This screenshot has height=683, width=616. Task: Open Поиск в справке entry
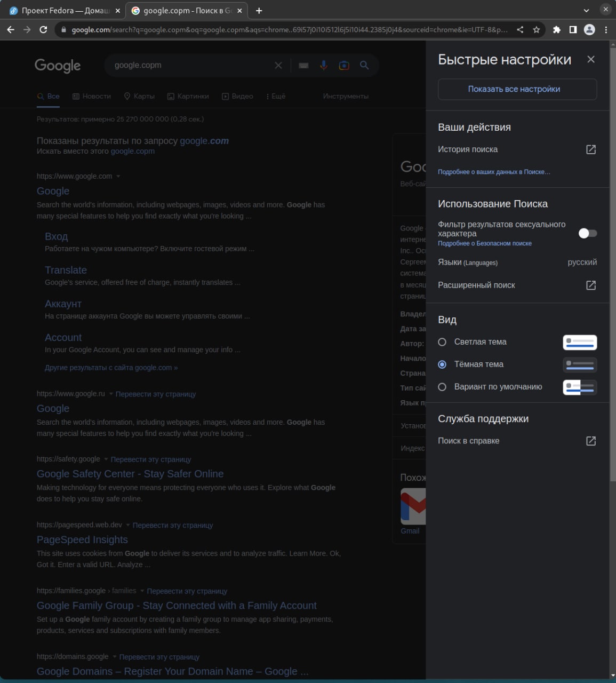(x=468, y=441)
